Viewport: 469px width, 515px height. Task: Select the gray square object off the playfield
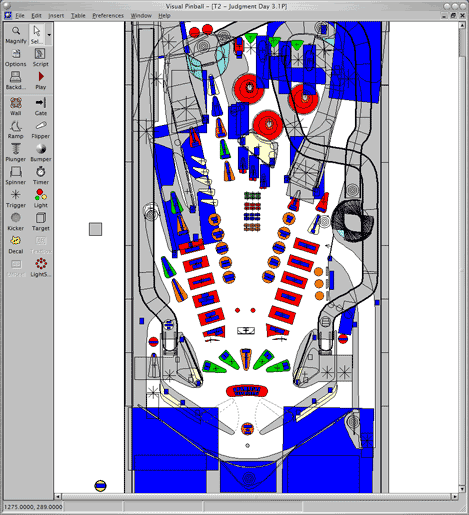click(95, 229)
